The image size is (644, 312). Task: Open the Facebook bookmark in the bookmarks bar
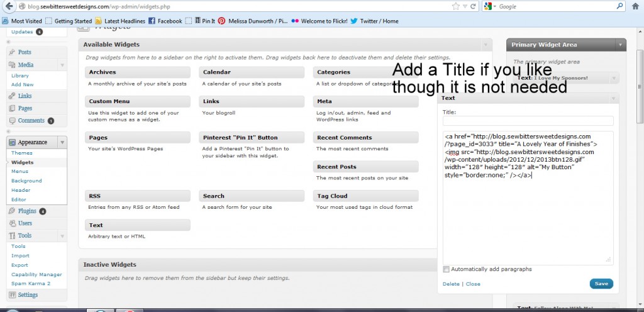click(x=165, y=21)
